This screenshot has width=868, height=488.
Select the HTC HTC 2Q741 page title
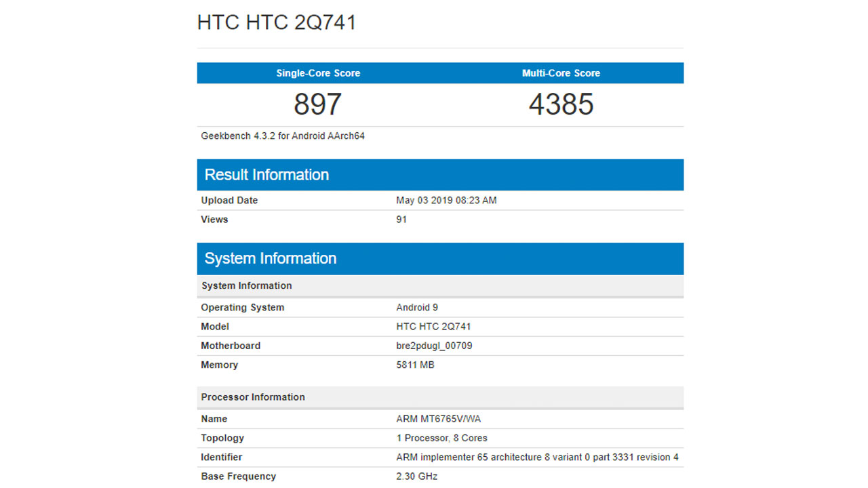277,22
